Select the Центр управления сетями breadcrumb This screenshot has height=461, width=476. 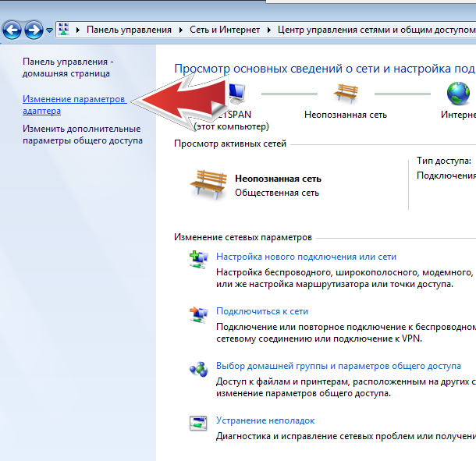pos(376,30)
